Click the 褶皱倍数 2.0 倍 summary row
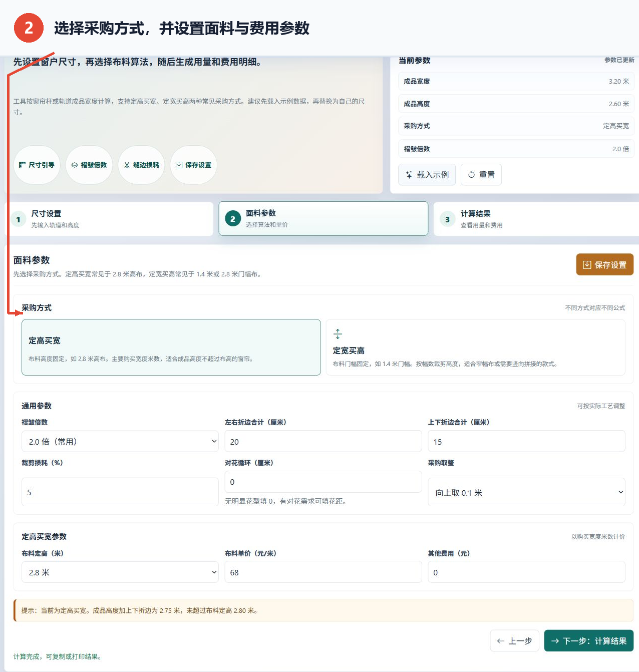The image size is (639, 672). (516, 149)
